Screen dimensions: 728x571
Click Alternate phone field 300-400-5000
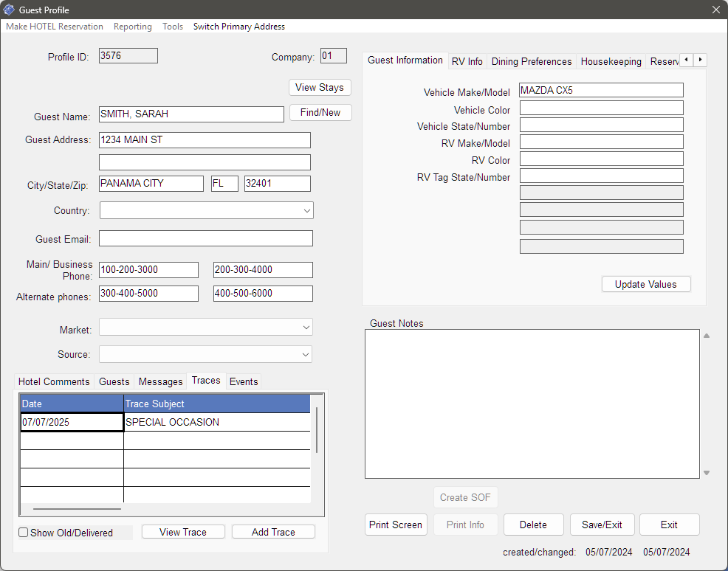tap(148, 294)
